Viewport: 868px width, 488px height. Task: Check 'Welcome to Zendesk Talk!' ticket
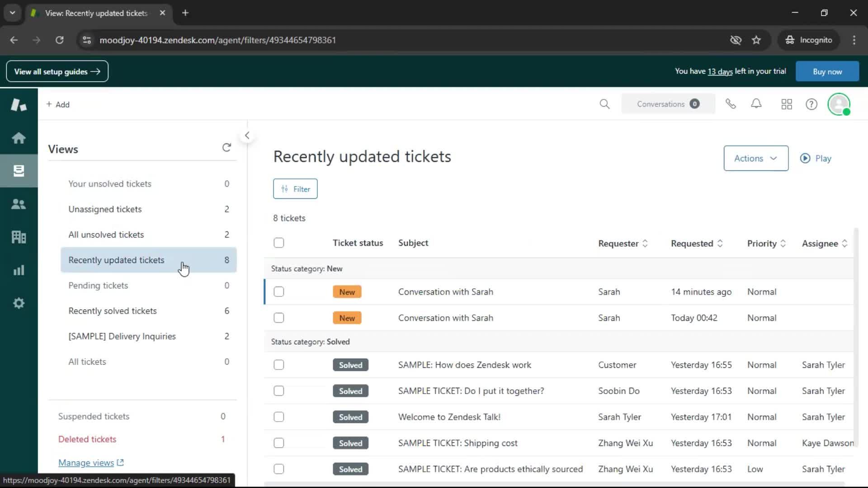point(279,417)
